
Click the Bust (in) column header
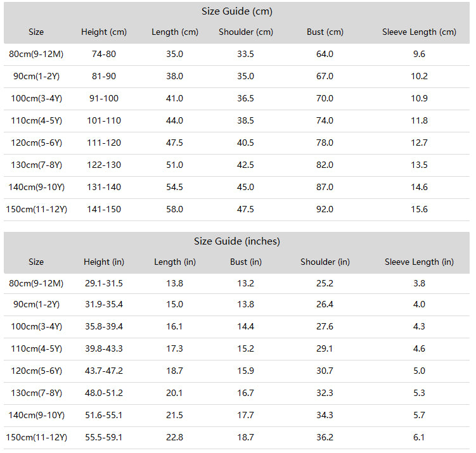[246, 262]
